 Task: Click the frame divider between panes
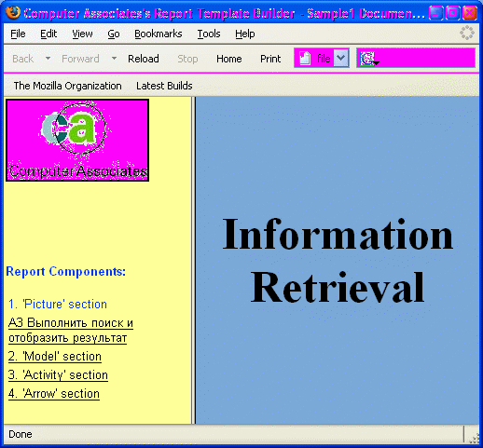pos(193,260)
